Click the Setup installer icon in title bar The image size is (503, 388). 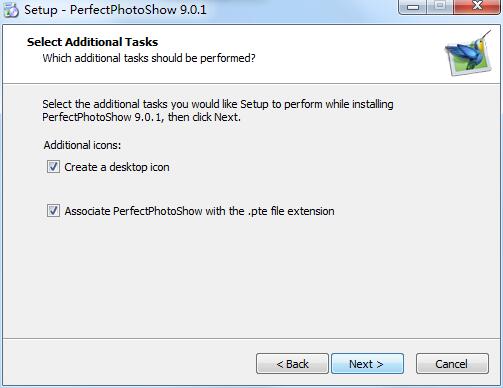tap(11, 10)
